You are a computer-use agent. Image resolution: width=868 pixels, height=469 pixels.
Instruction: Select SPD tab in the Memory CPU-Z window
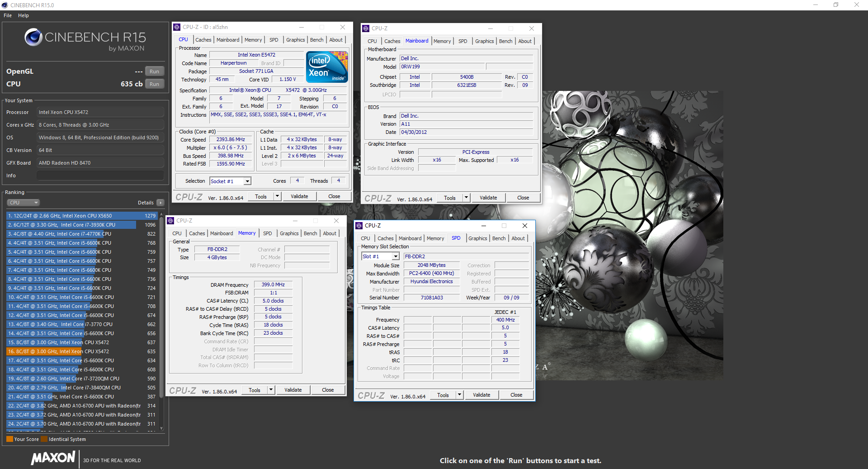click(x=268, y=233)
